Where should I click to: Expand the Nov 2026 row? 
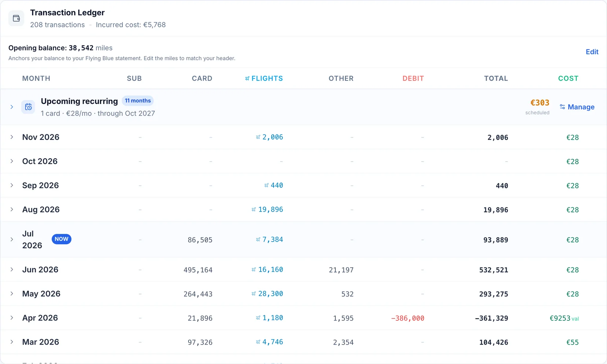click(12, 137)
